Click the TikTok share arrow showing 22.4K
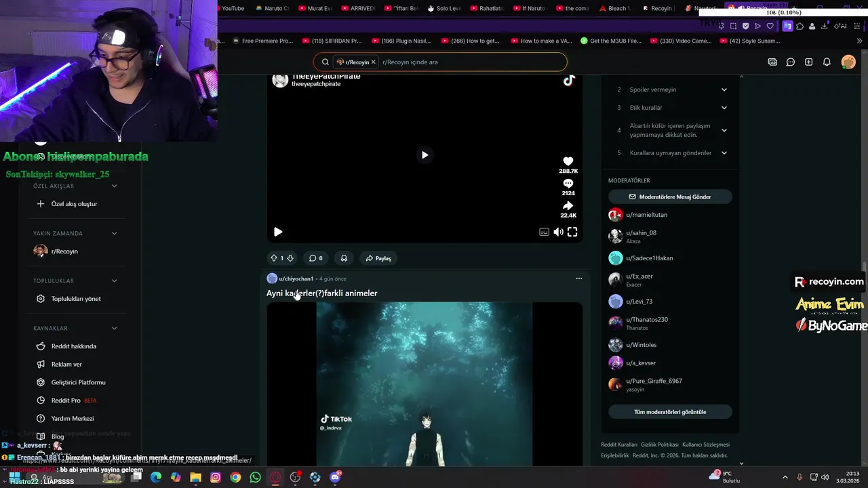This screenshot has height=488, width=868. [568, 205]
